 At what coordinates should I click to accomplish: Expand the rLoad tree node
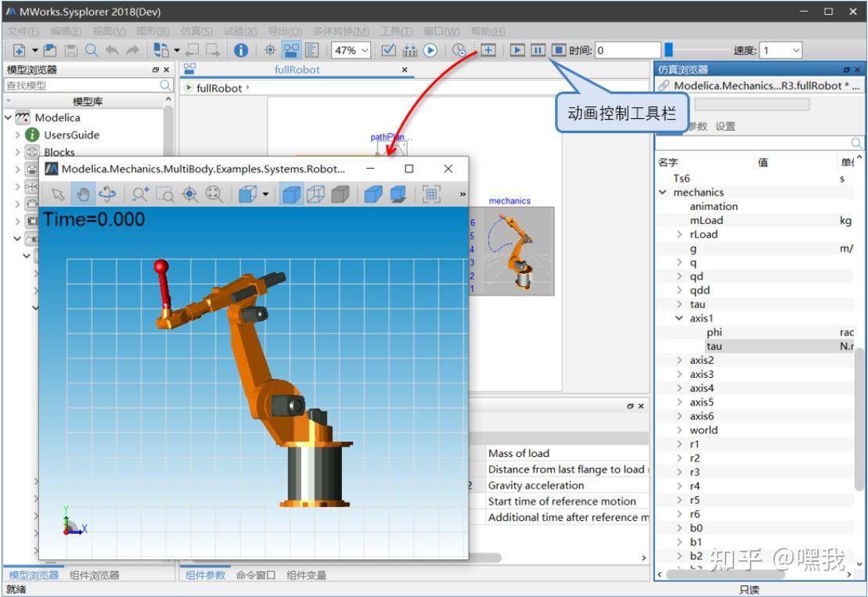tap(679, 235)
